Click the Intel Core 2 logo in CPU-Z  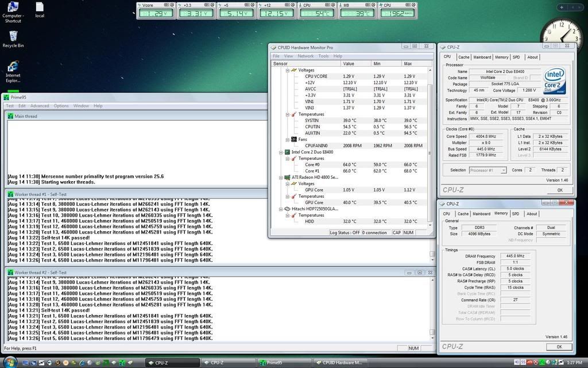[x=555, y=80]
